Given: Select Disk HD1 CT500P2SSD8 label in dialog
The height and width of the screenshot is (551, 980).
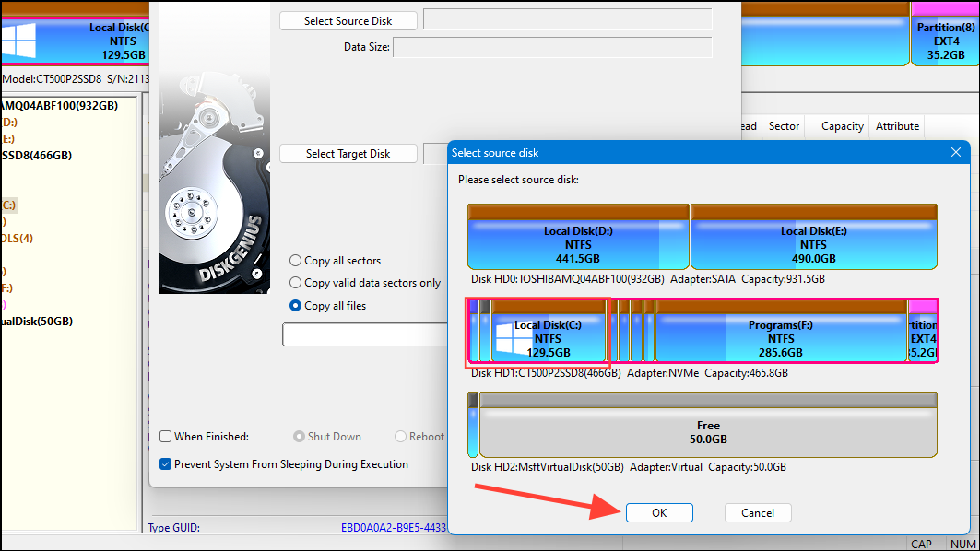Looking at the screenshot, I should click(630, 373).
